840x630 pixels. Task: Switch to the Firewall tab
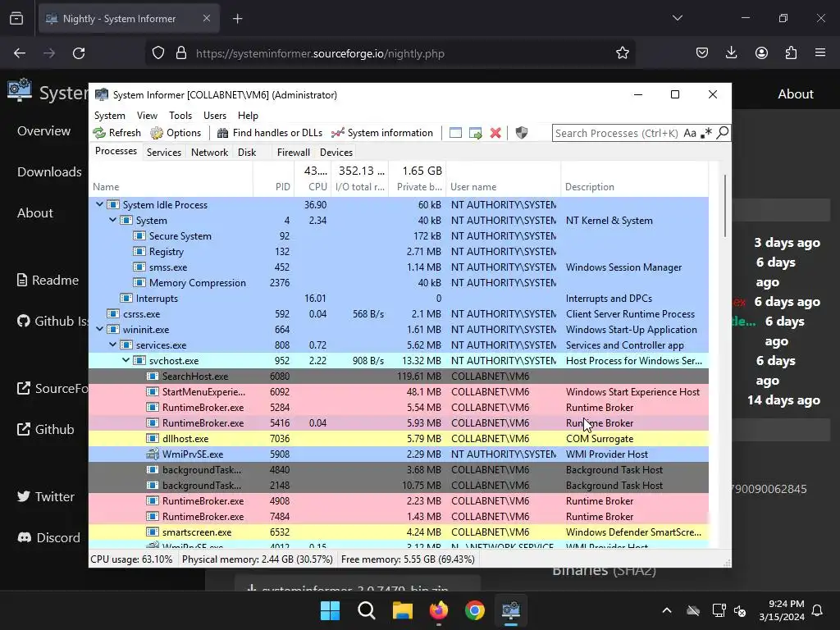tap(293, 152)
